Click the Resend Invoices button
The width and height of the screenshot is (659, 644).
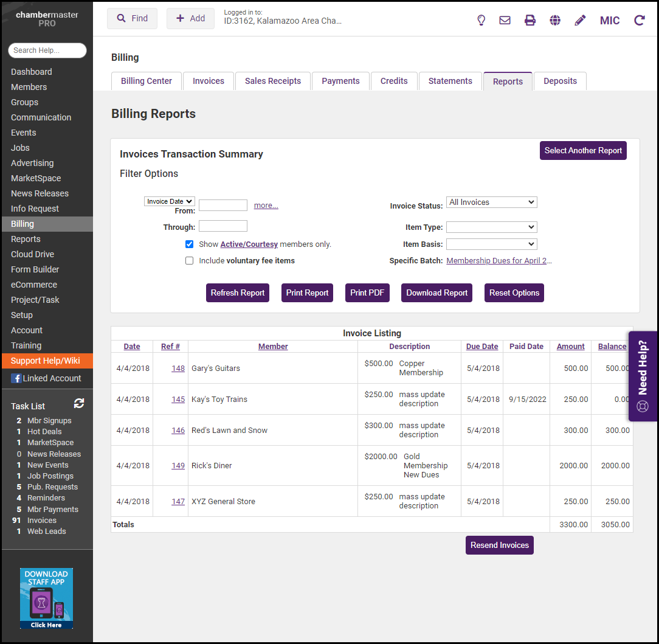(499, 545)
